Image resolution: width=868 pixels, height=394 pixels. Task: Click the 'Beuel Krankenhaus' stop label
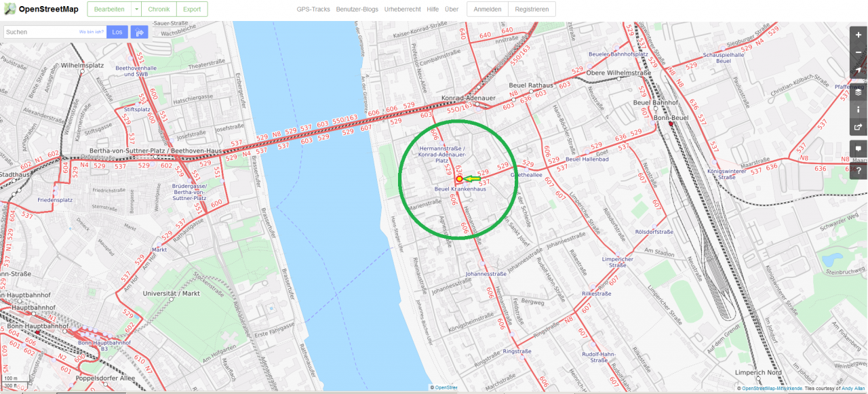[x=460, y=189]
